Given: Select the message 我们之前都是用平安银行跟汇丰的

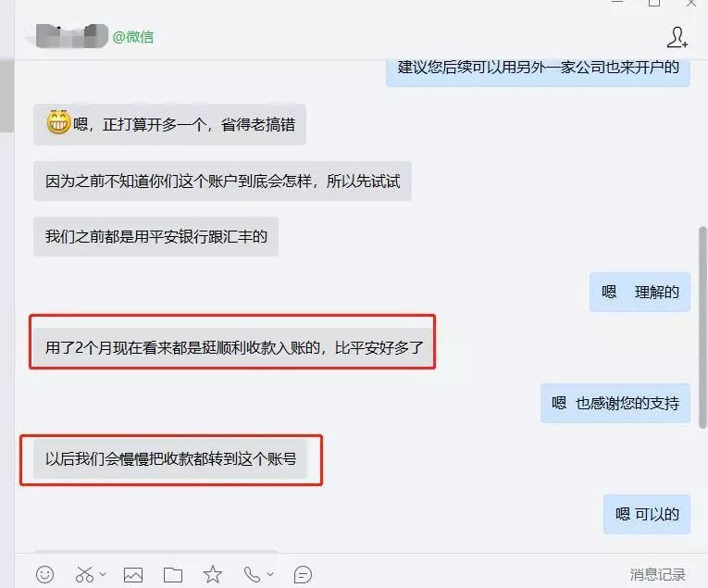Looking at the screenshot, I should 155,236.
